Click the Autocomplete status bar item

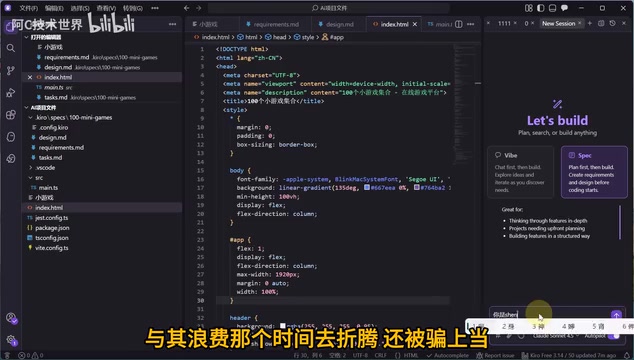point(447,356)
